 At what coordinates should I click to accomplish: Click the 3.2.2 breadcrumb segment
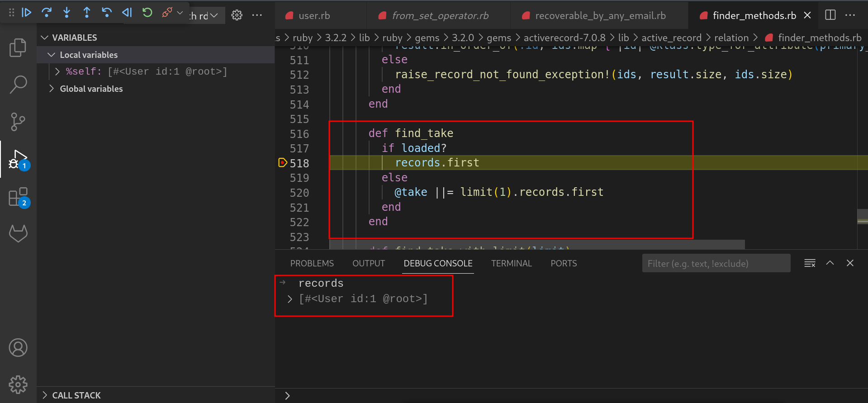[x=336, y=38]
